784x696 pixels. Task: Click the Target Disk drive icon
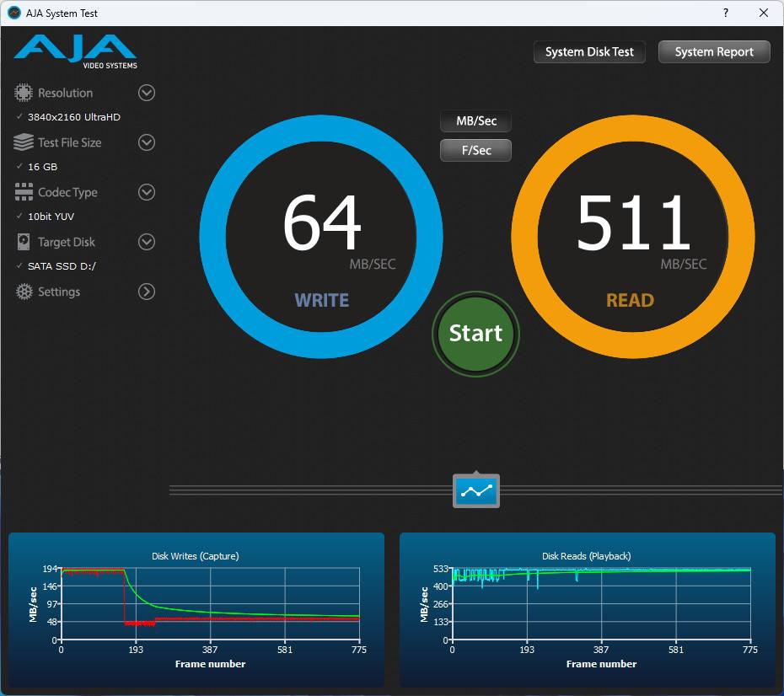pos(24,242)
